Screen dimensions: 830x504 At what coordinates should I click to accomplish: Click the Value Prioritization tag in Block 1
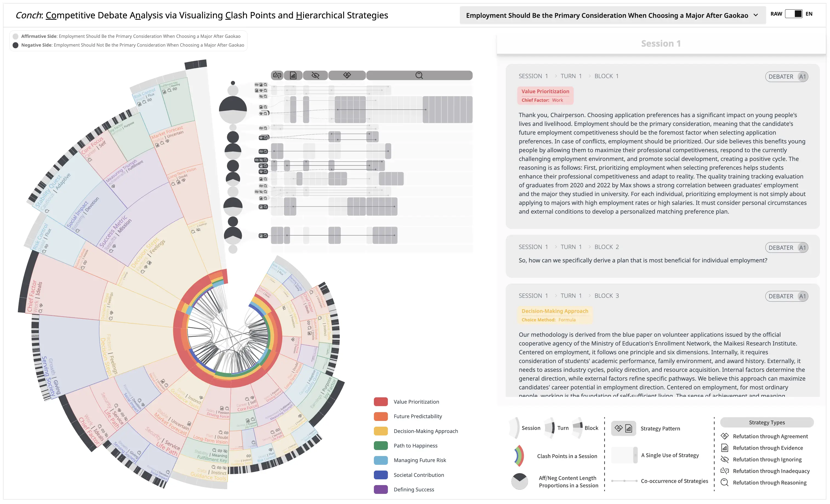click(545, 91)
